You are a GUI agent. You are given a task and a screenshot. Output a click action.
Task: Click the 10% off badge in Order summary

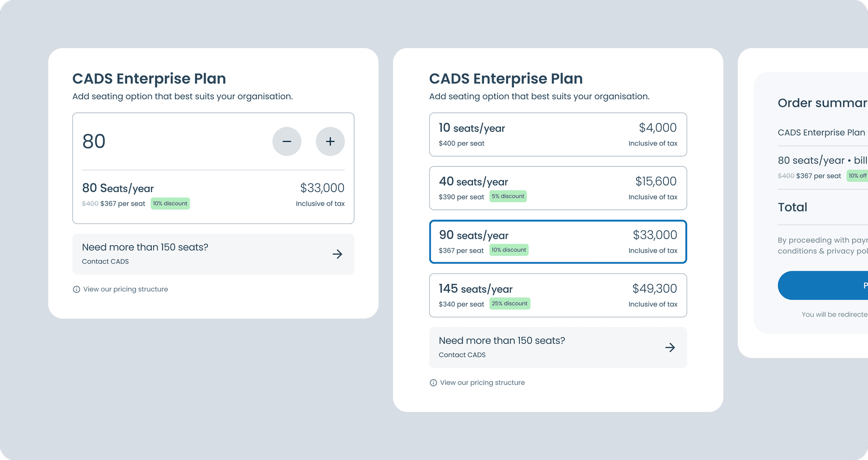(x=858, y=176)
